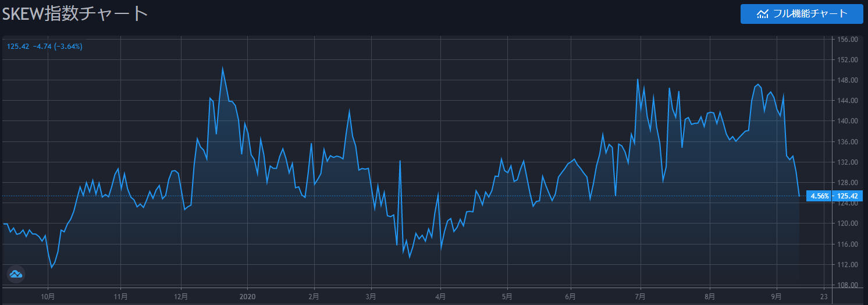Open the TradingView logo icon at chart corner
The width and height of the screenshot is (868, 305).
[16, 274]
